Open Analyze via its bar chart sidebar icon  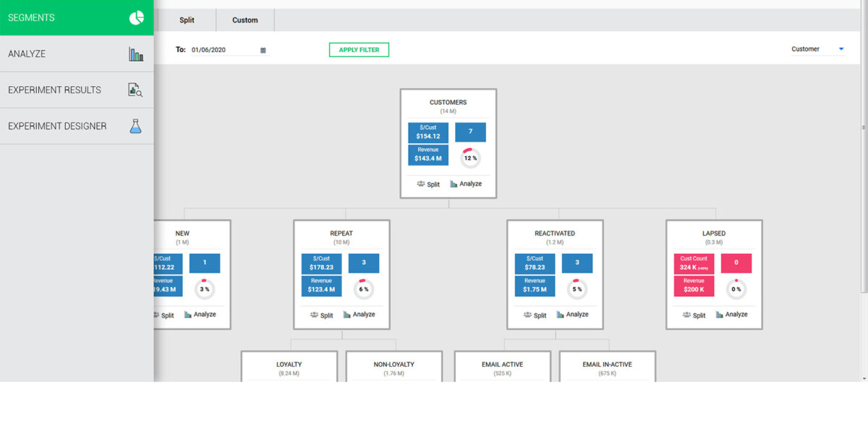(x=135, y=54)
